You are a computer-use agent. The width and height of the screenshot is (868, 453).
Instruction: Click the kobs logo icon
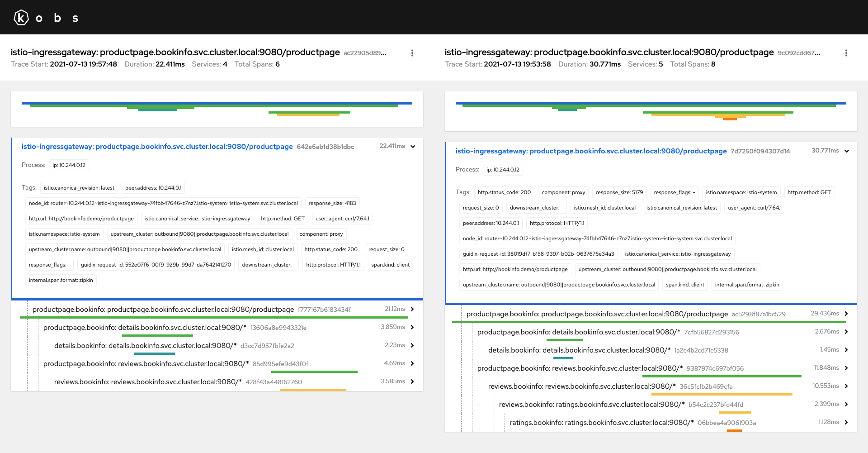pos(21,18)
